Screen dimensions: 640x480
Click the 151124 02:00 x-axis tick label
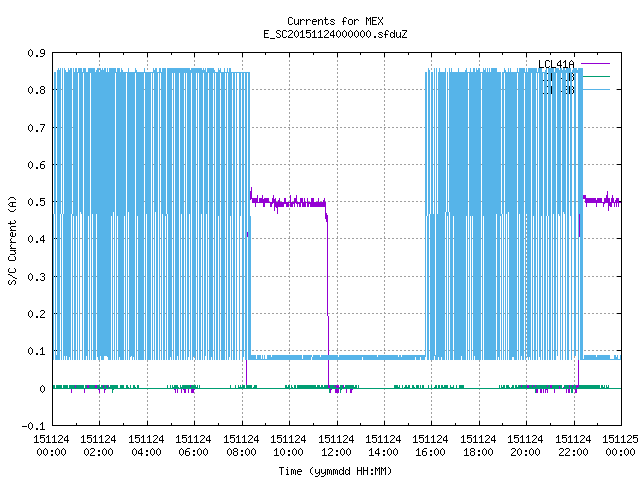click(x=99, y=446)
